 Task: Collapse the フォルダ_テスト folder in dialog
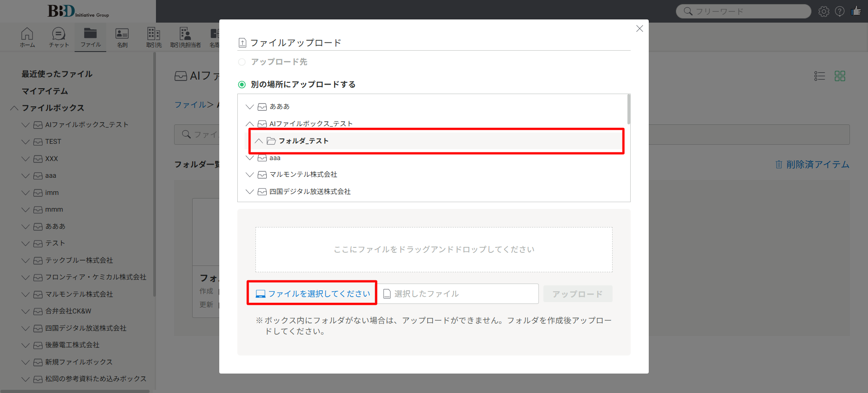pos(259,141)
